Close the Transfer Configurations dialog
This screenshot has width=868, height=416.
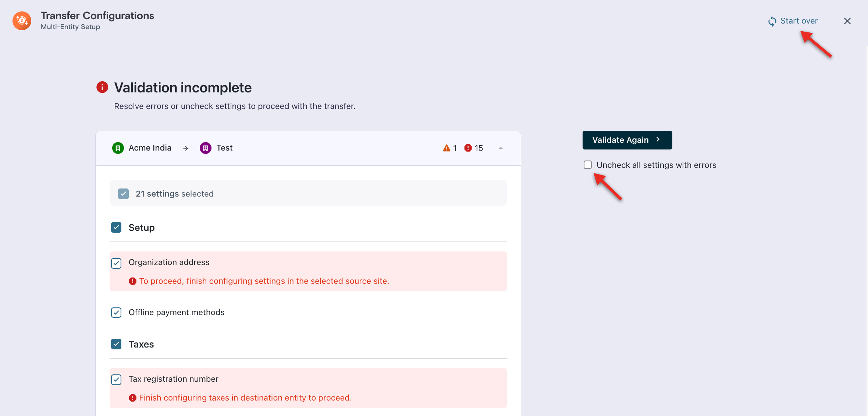[x=847, y=21]
